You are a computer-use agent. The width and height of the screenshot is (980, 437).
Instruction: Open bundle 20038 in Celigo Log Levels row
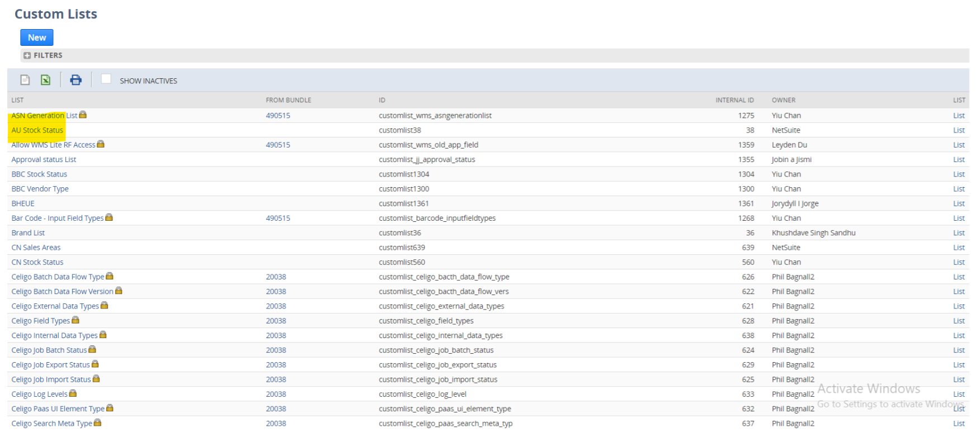(x=276, y=394)
